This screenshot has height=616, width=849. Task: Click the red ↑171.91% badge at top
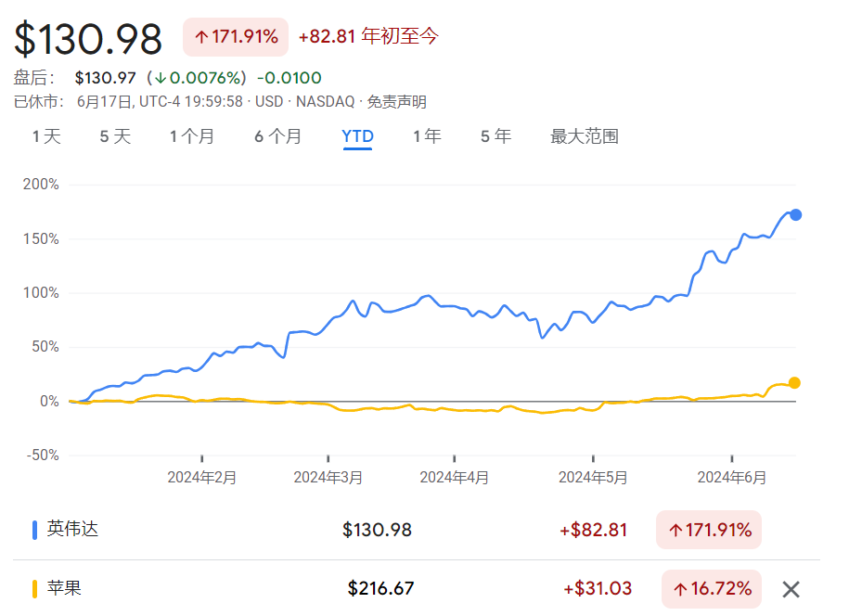(236, 37)
